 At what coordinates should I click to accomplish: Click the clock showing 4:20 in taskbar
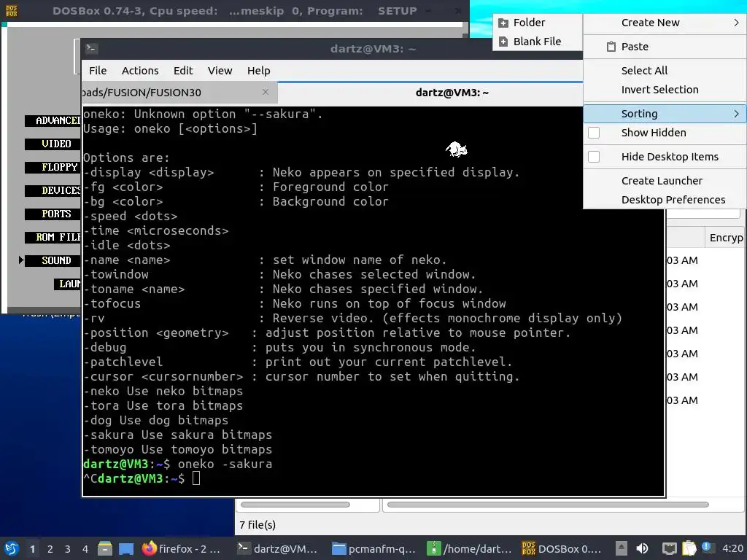732,548
